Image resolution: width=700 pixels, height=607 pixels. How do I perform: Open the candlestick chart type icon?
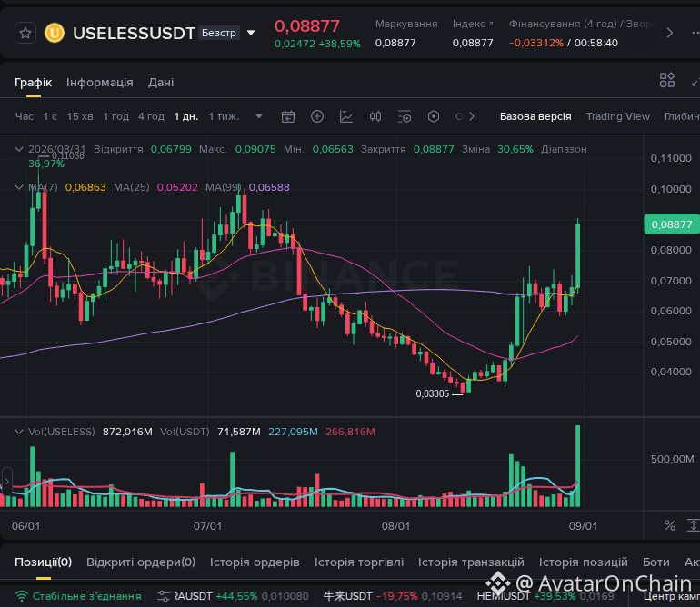(375, 117)
